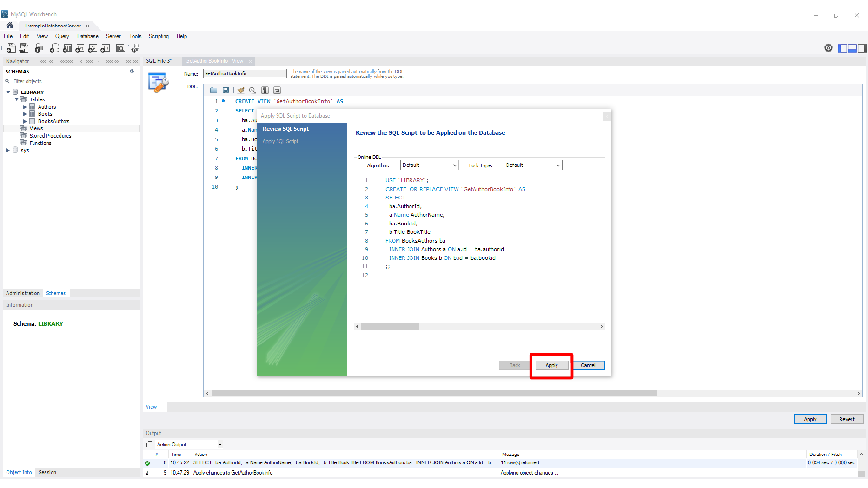
Task: Expand the sys schema
Action: (x=8, y=150)
